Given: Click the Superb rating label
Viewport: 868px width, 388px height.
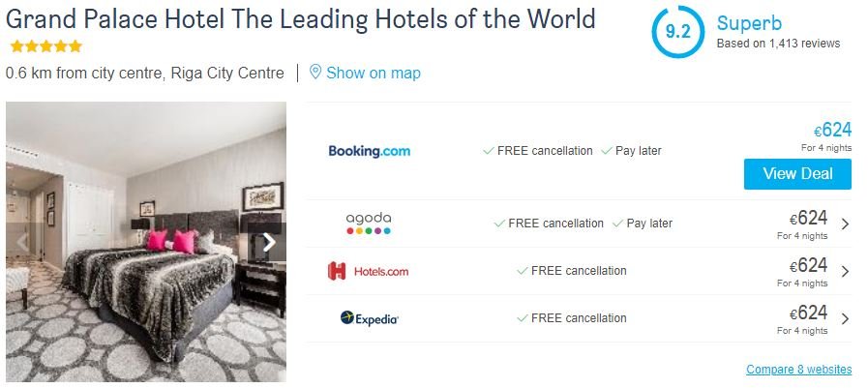Looking at the screenshot, I should 748,24.
